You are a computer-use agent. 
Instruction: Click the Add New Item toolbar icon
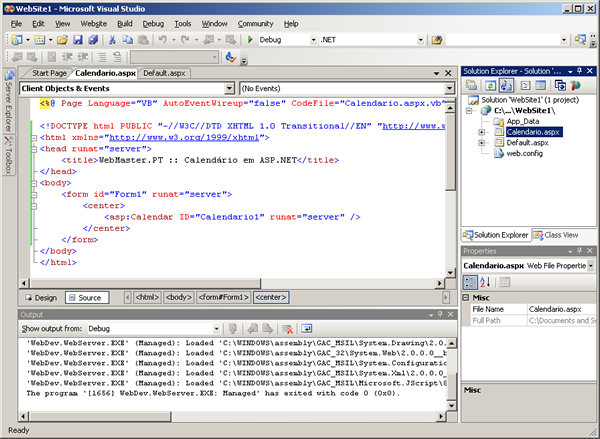pos(39,40)
